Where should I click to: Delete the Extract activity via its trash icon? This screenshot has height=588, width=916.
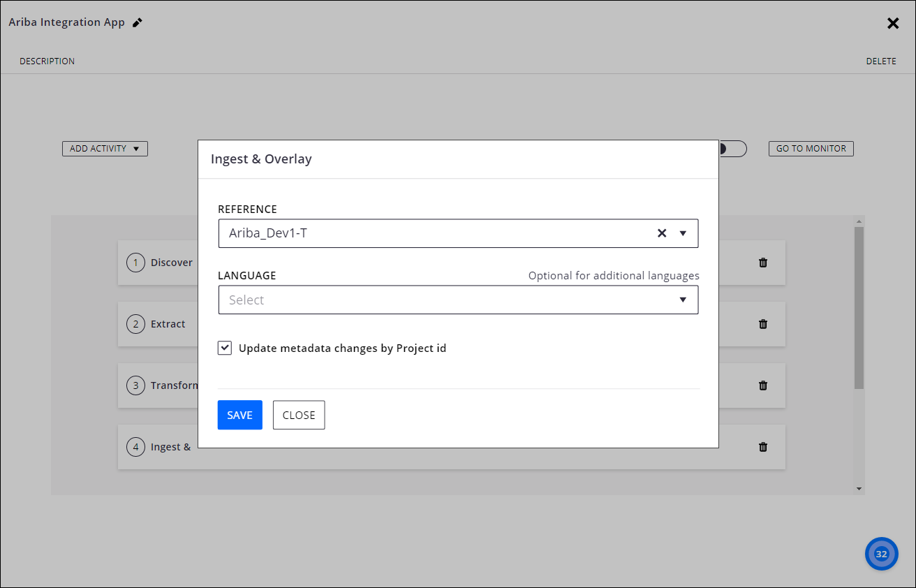(x=763, y=324)
